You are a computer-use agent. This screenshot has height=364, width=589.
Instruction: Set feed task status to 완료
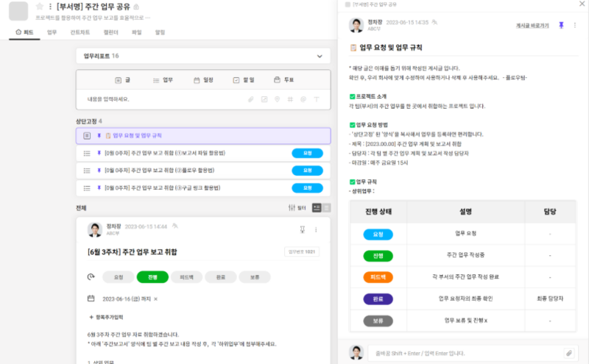coord(220,277)
